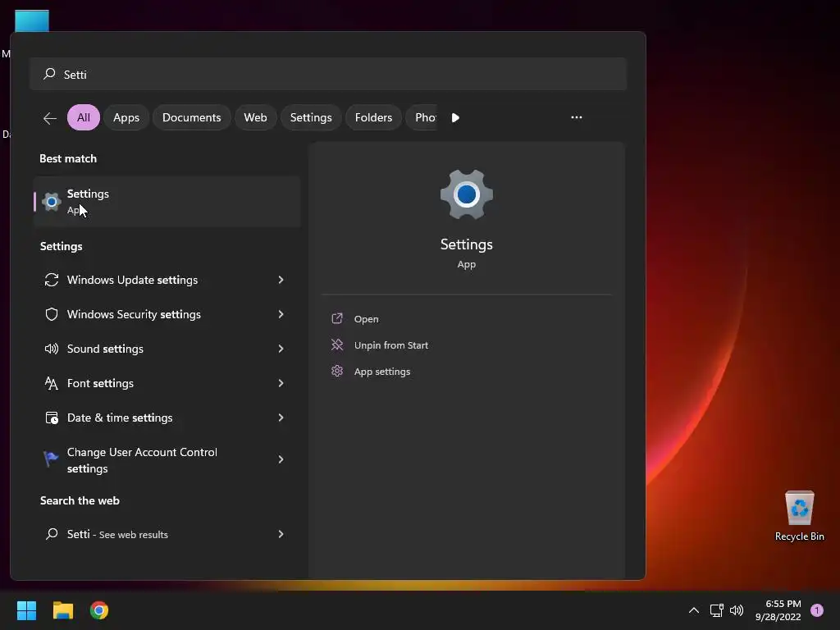840x630 pixels.
Task: Expand Change User Account Control settings chevron
Action: (281, 459)
